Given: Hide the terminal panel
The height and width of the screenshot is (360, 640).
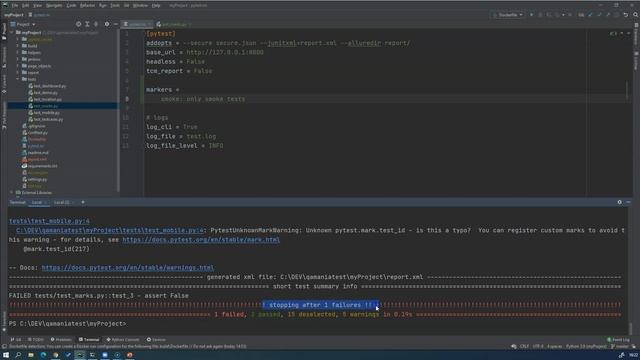Looking at the screenshot, I should coord(629,202).
